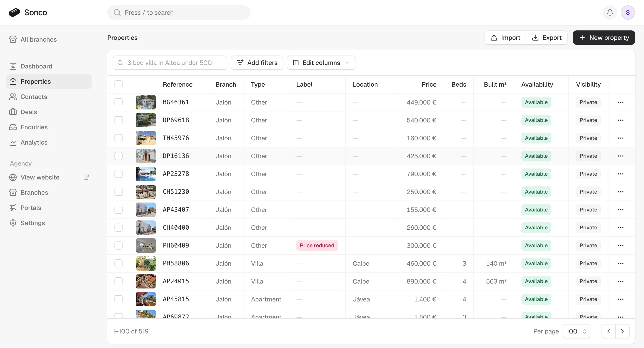Open row actions menu for DP69618

point(621,120)
